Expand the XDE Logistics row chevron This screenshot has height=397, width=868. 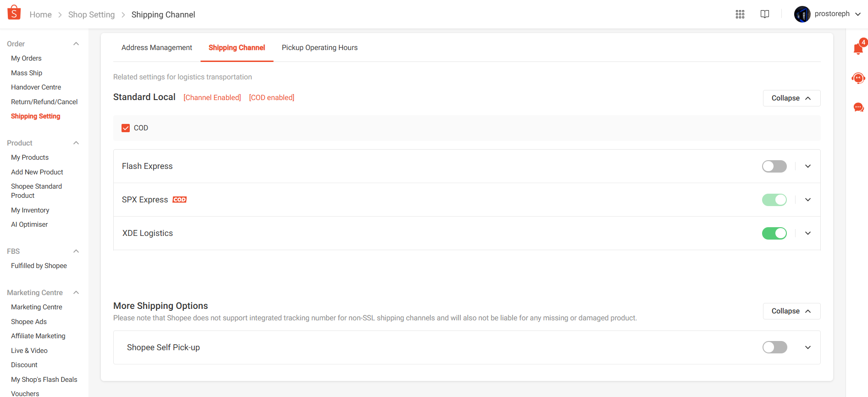(x=808, y=233)
